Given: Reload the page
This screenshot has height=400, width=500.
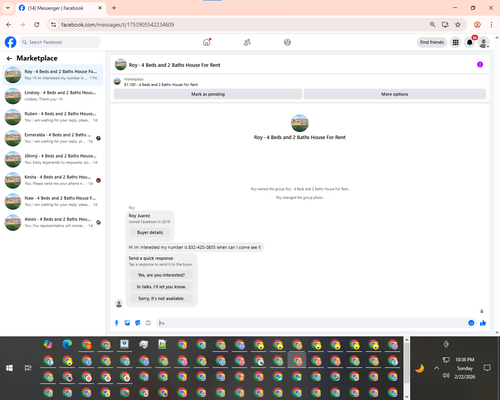Looking at the screenshot, I should (37, 24).
